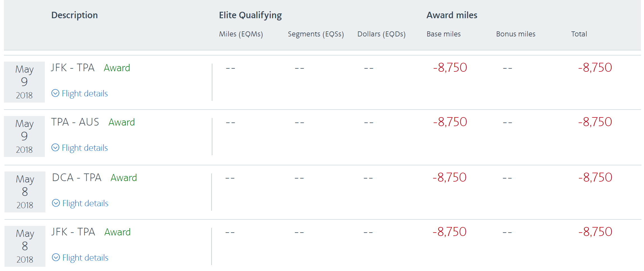This screenshot has height=271, width=644.
Task: Click the date box of the TPA - AUS flight
Action: click(24, 136)
